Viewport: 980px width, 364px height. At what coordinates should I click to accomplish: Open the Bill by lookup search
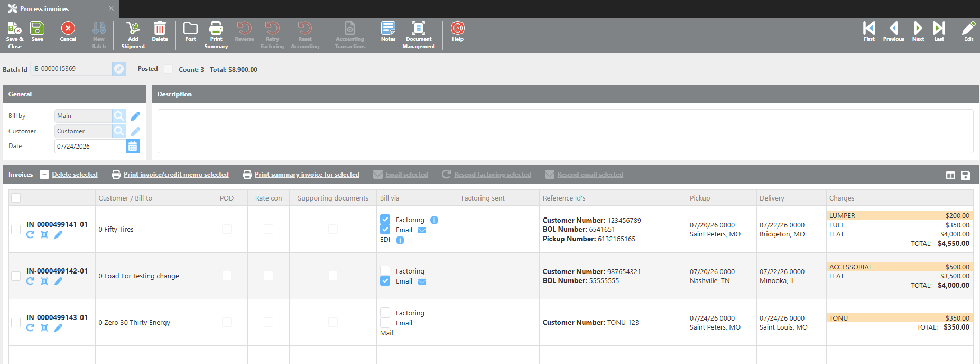point(119,116)
